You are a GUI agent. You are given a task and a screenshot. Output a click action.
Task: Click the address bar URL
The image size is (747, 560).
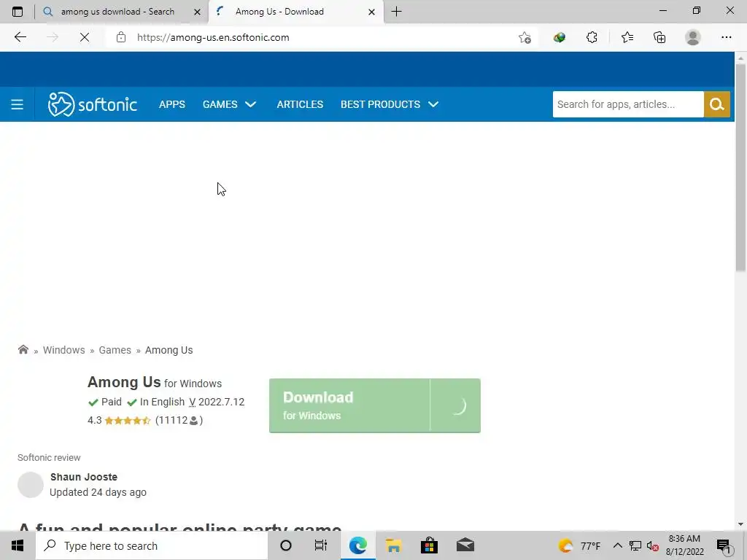pos(213,37)
